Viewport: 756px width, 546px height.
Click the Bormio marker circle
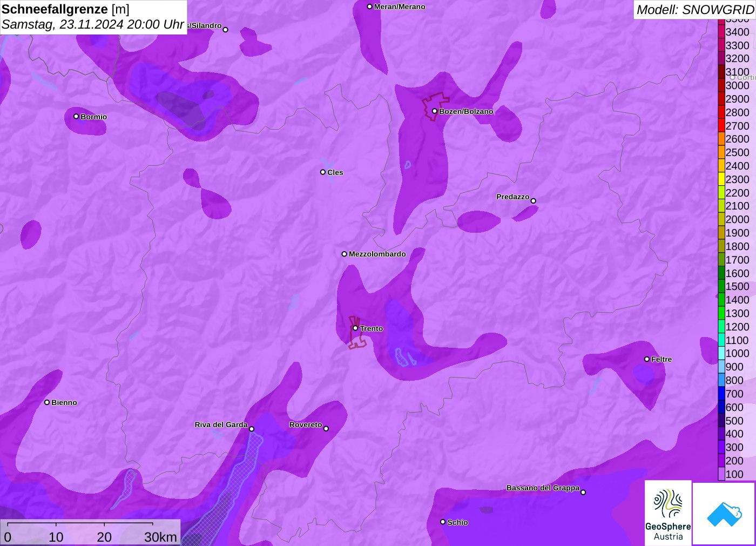[76, 117]
